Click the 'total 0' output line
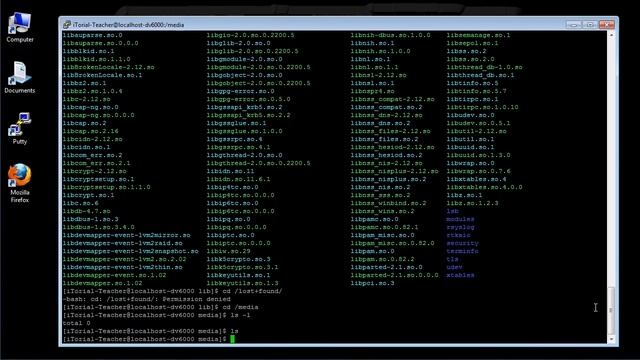The image size is (640, 360). [x=77, y=323]
